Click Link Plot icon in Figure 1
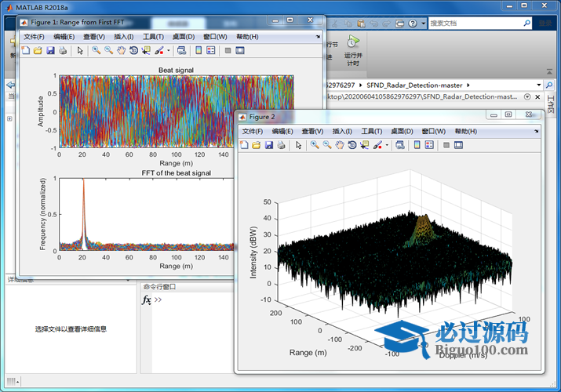 (181, 51)
